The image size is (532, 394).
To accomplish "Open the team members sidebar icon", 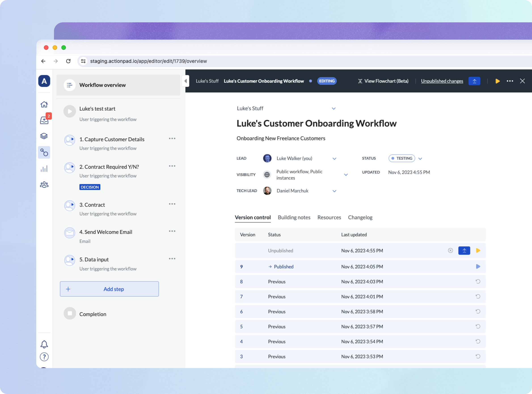I will tap(44, 184).
